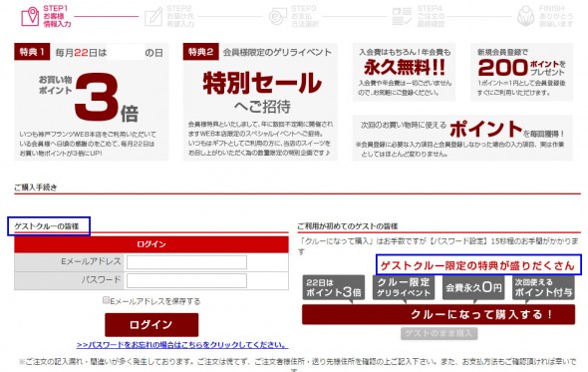
Task: Click the ポイントを毎回獲得 banner
Action: 462,138
